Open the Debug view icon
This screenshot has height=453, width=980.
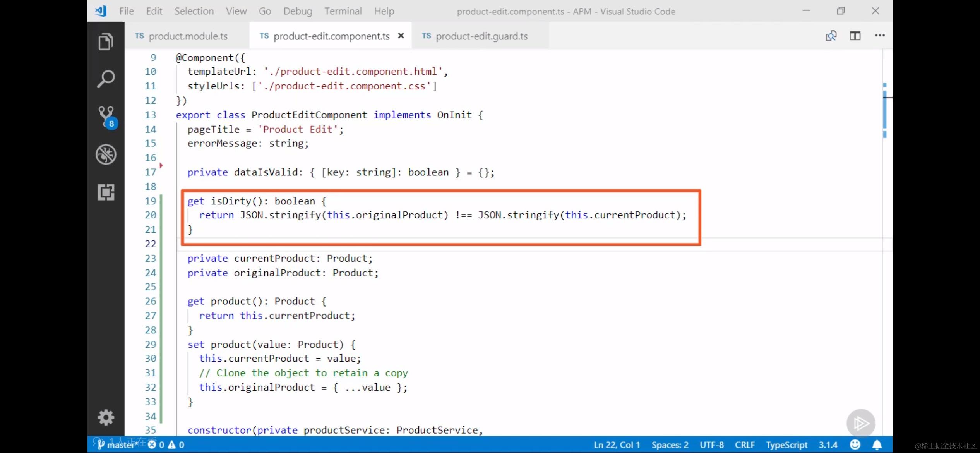(x=106, y=154)
